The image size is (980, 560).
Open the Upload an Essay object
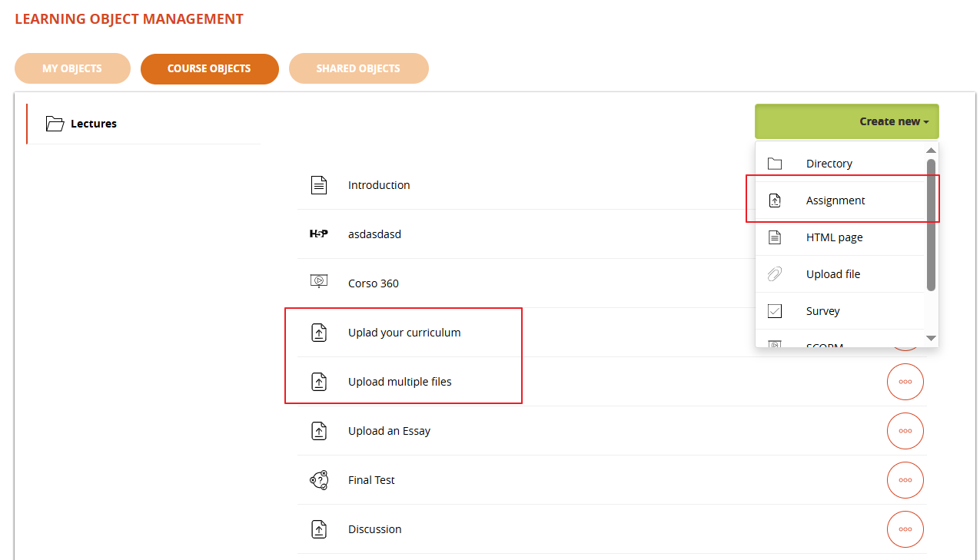click(389, 431)
